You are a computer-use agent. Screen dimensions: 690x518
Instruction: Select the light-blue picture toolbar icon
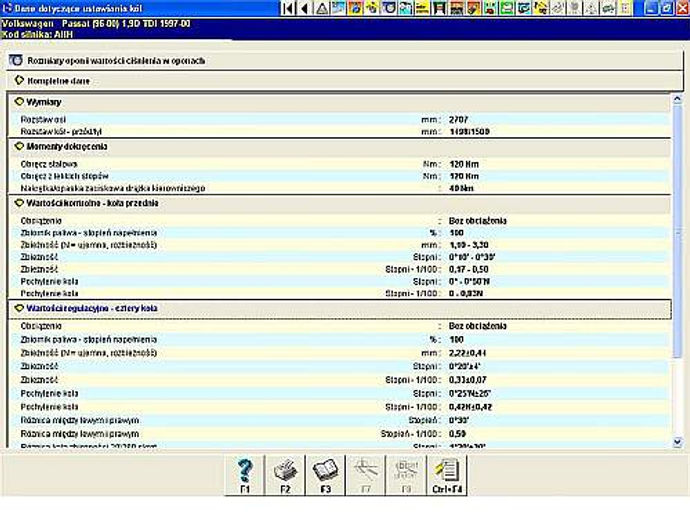click(338, 8)
